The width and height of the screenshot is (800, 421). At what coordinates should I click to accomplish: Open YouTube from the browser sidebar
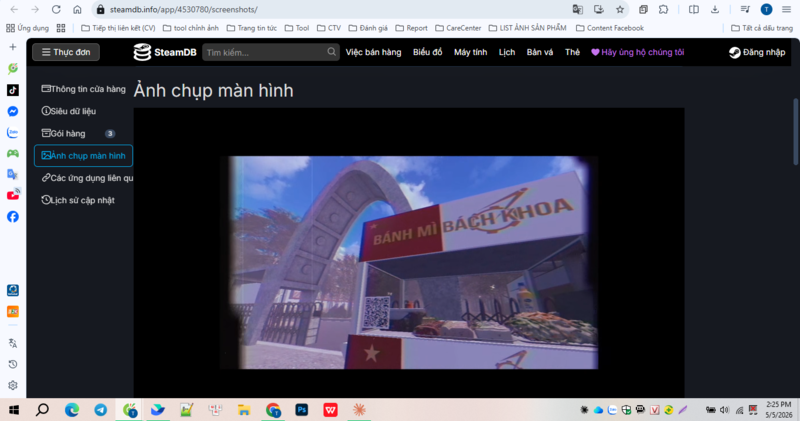[x=13, y=195]
